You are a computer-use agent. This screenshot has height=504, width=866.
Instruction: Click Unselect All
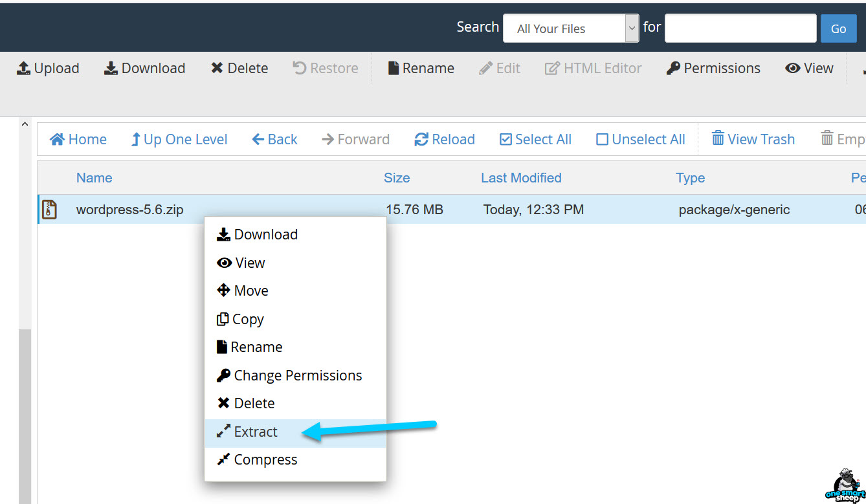click(641, 139)
